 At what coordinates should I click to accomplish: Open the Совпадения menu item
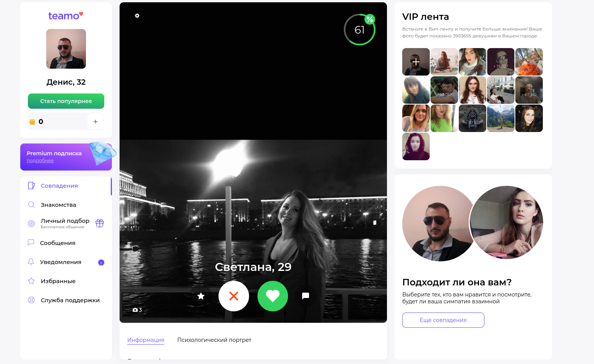point(59,186)
